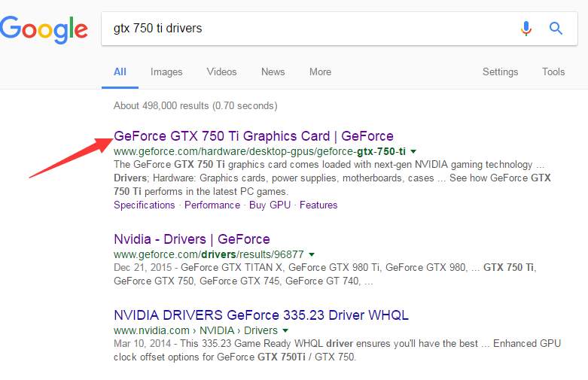588x380 pixels.
Task: Click the www.geforce.com/hardware/desktop-gpus URL text
Action: tap(260, 151)
